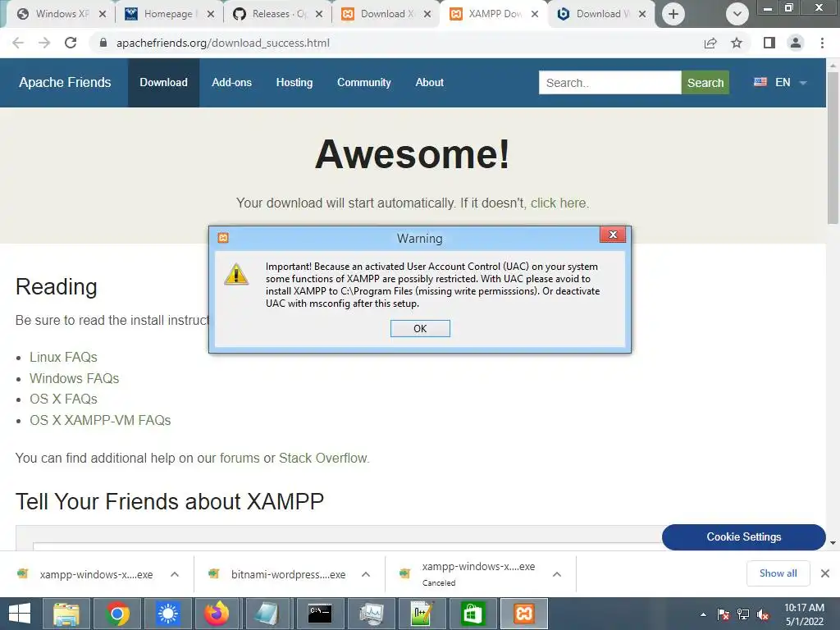Click the XAMPP icon in the Warning title bar
The height and width of the screenshot is (630, 840).
(223, 238)
